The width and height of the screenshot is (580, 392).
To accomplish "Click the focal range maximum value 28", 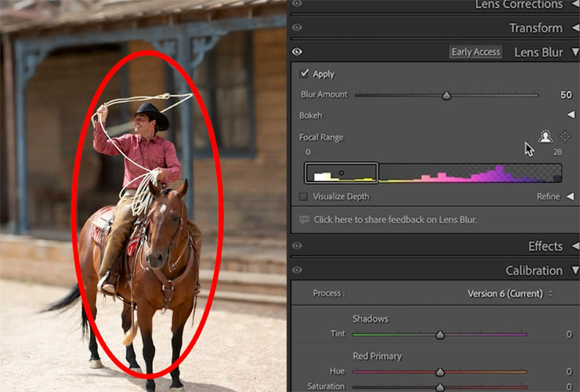I will coord(557,152).
